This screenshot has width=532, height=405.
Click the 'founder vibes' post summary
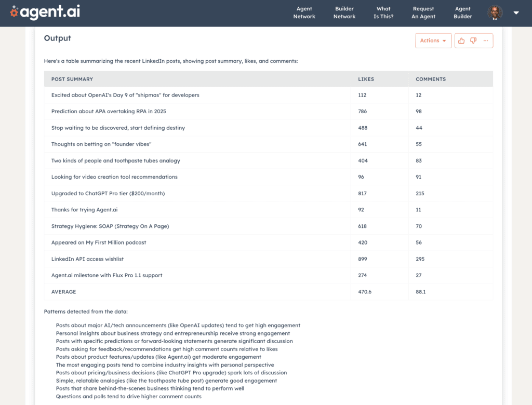(x=101, y=144)
